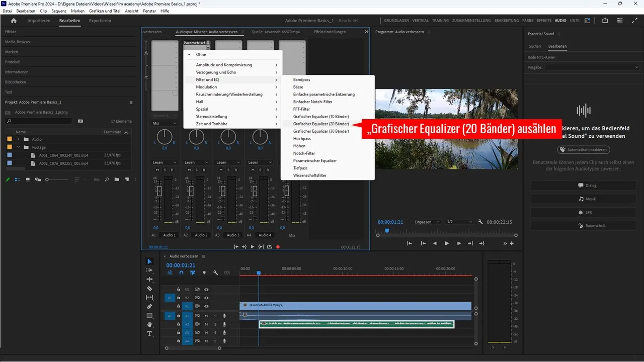Select the Rectangle tool
Screen dimensions: 644x362
pyautogui.click(x=149, y=316)
